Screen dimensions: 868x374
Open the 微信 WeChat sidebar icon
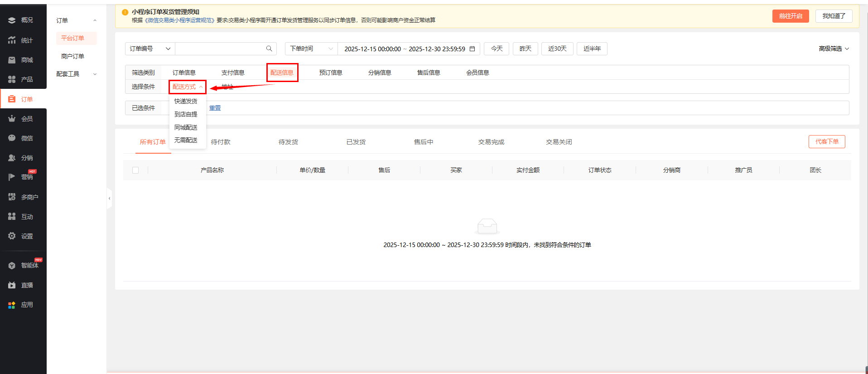click(x=12, y=138)
